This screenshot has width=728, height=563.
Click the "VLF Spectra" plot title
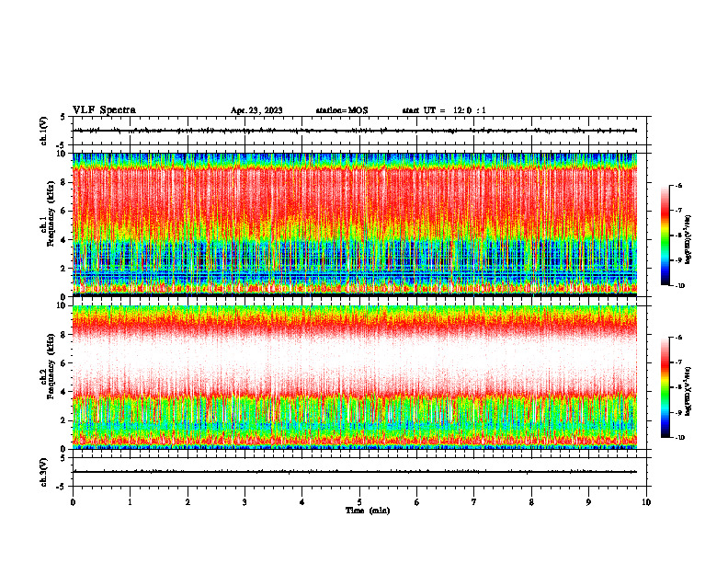(104, 110)
